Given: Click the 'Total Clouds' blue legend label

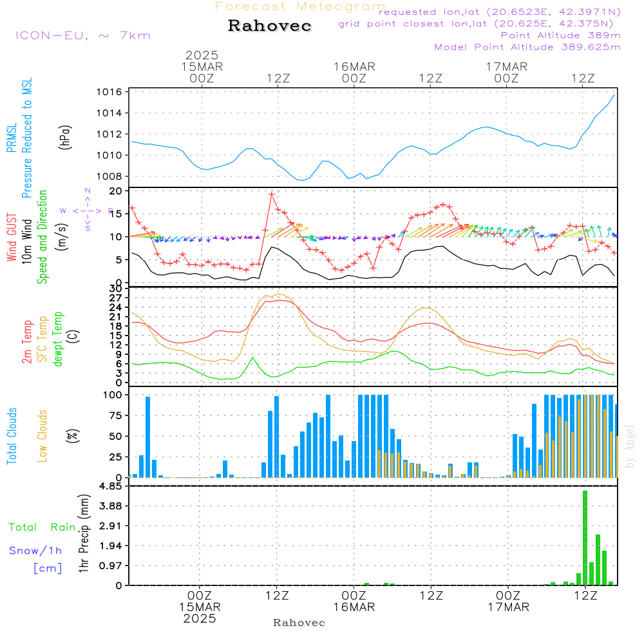Looking at the screenshot, I should tap(12, 436).
